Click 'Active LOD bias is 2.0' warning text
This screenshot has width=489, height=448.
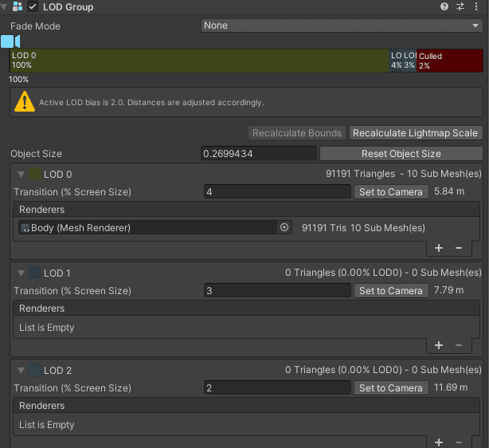151,102
